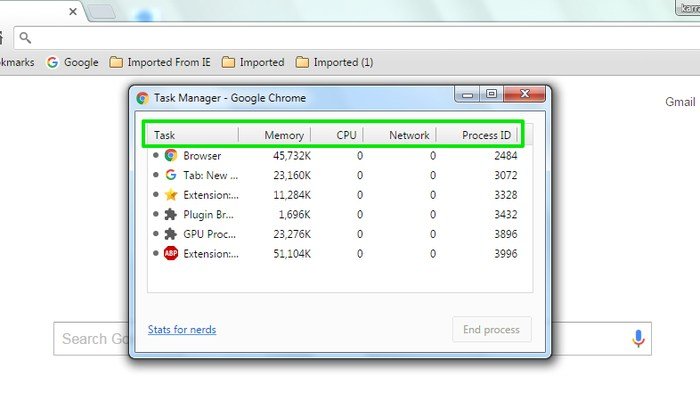Focus the browser address bar

tap(357, 38)
